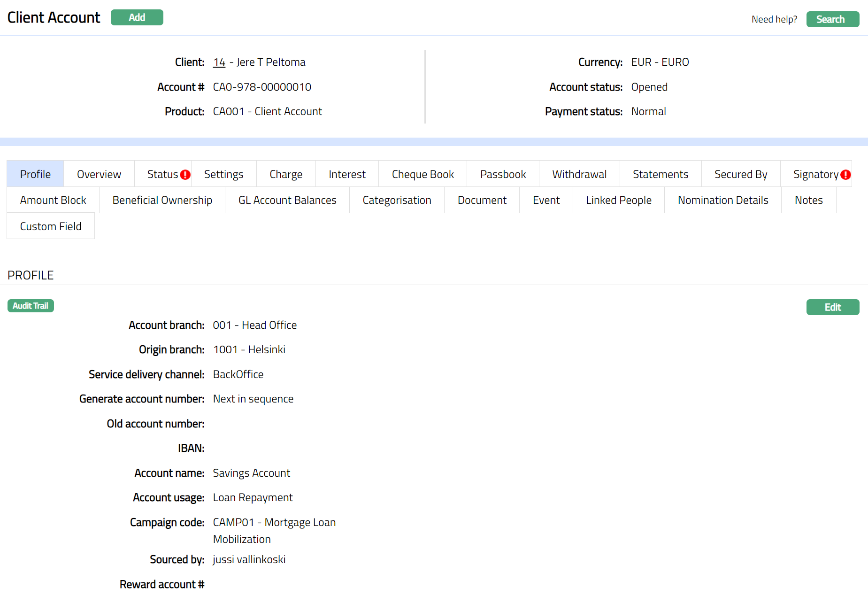Viewport: 868px width, 596px height.
Task: Click the Edit button in Profile section
Action: [832, 307]
